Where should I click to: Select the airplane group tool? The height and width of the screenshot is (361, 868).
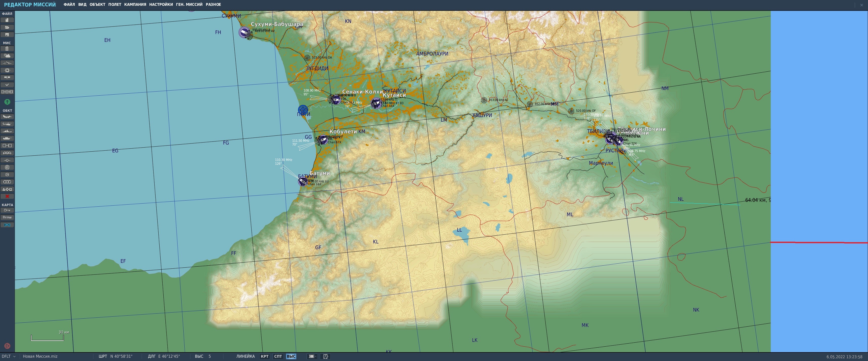tap(7, 117)
